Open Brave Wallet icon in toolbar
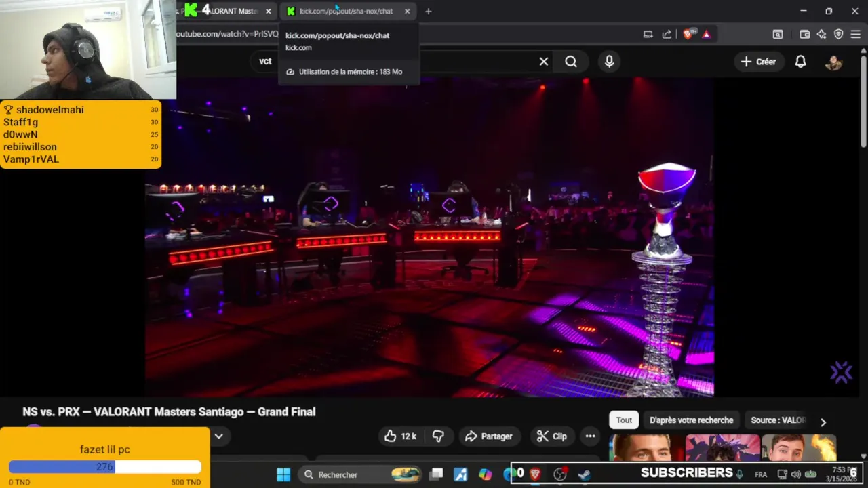Image resolution: width=868 pixels, height=488 pixels. pyautogui.click(x=805, y=34)
